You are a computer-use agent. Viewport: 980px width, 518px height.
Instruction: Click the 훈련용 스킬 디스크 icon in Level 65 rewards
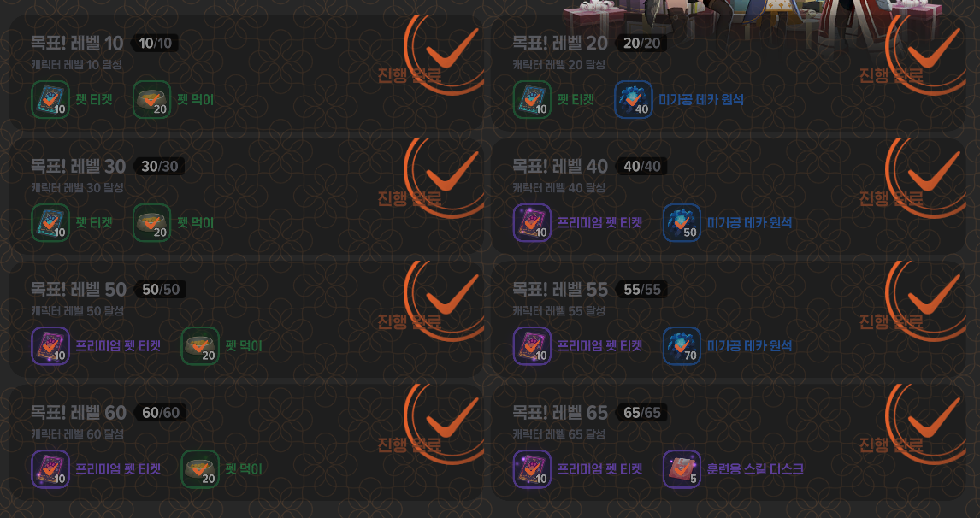(x=682, y=468)
